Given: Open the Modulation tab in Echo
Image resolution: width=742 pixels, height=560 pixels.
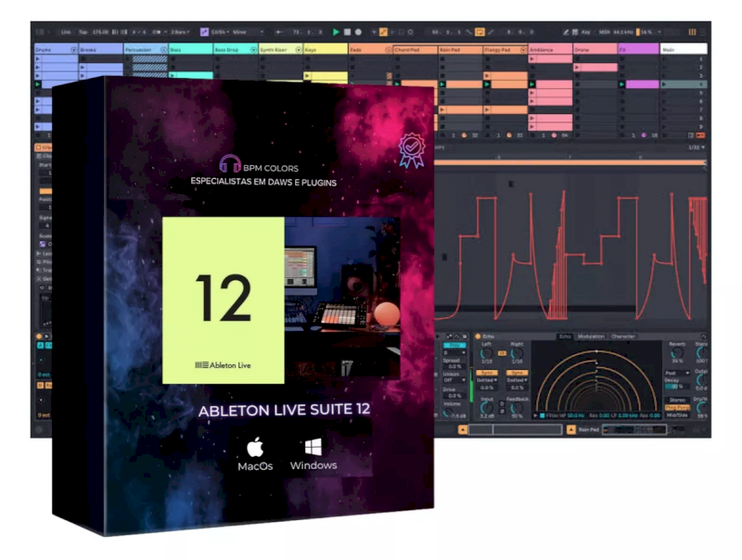Looking at the screenshot, I should [591, 337].
